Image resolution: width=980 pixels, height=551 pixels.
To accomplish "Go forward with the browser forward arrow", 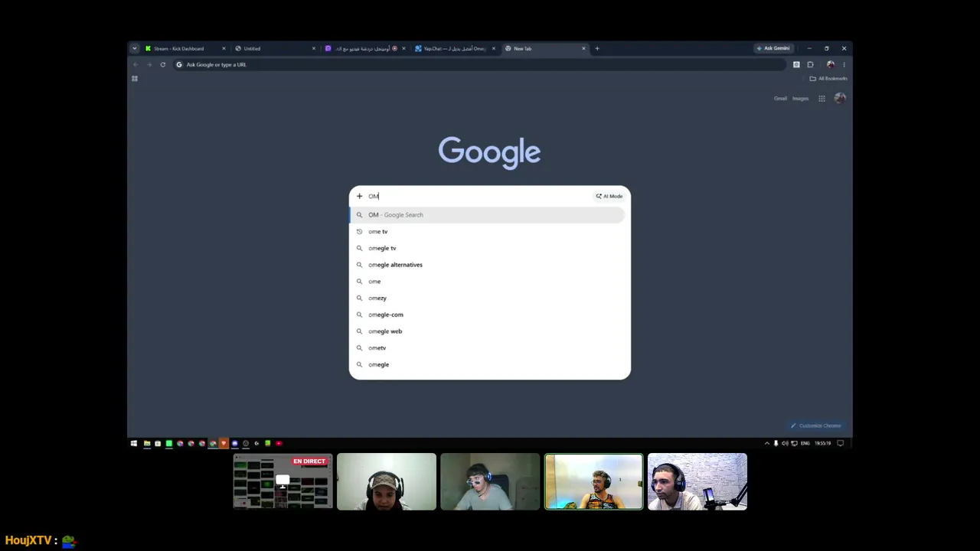I will (x=149, y=64).
